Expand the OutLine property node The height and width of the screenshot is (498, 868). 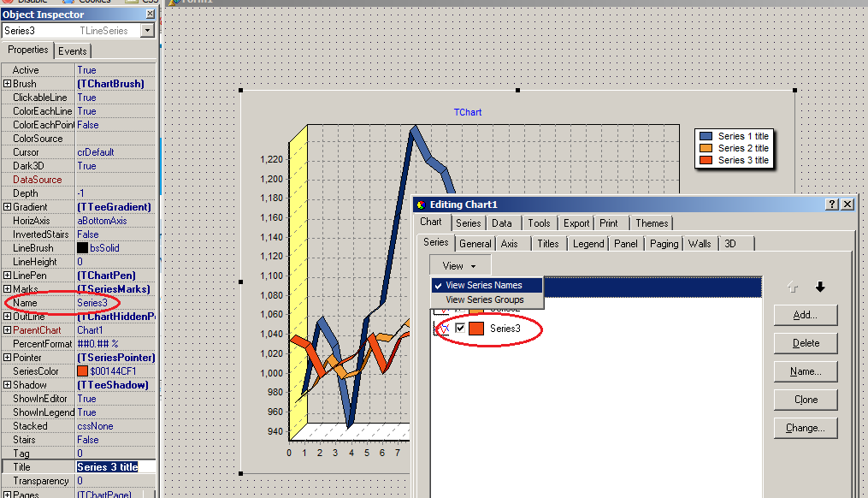[x=7, y=317]
